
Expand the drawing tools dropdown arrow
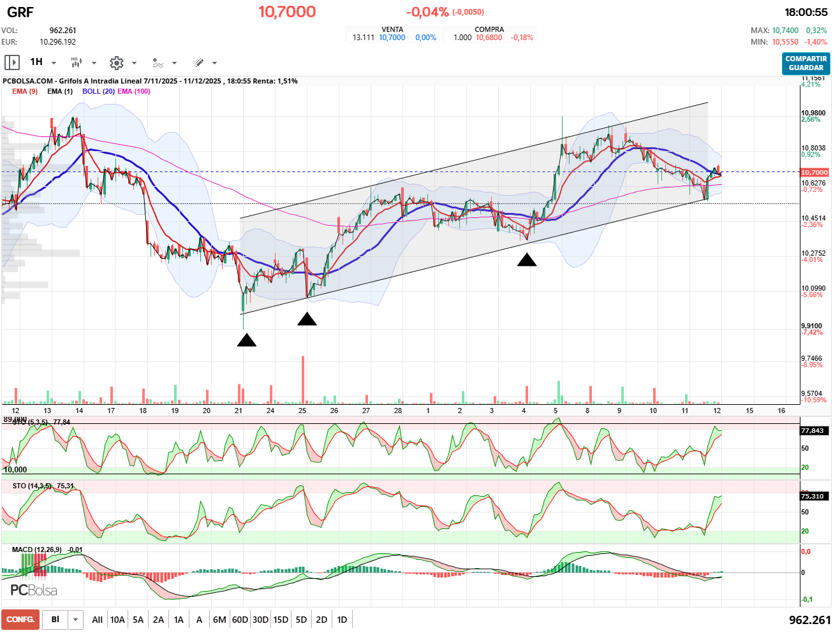pyautogui.click(x=214, y=62)
